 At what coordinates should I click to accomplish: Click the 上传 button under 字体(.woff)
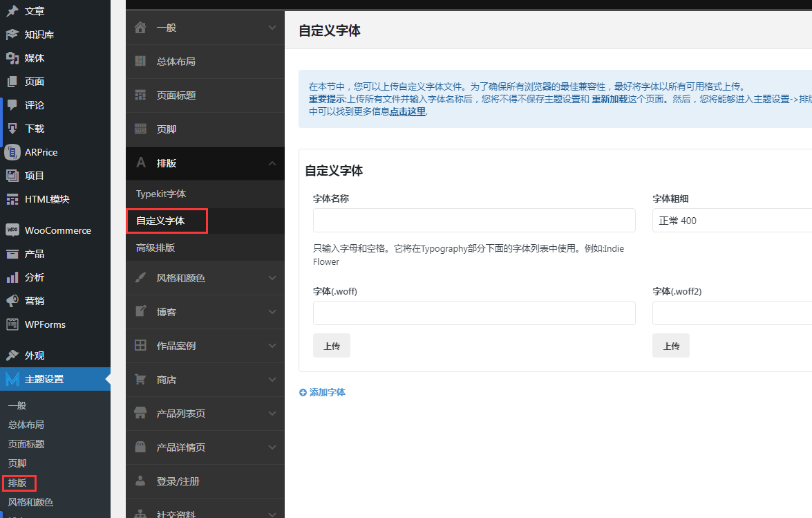tap(332, 346)
